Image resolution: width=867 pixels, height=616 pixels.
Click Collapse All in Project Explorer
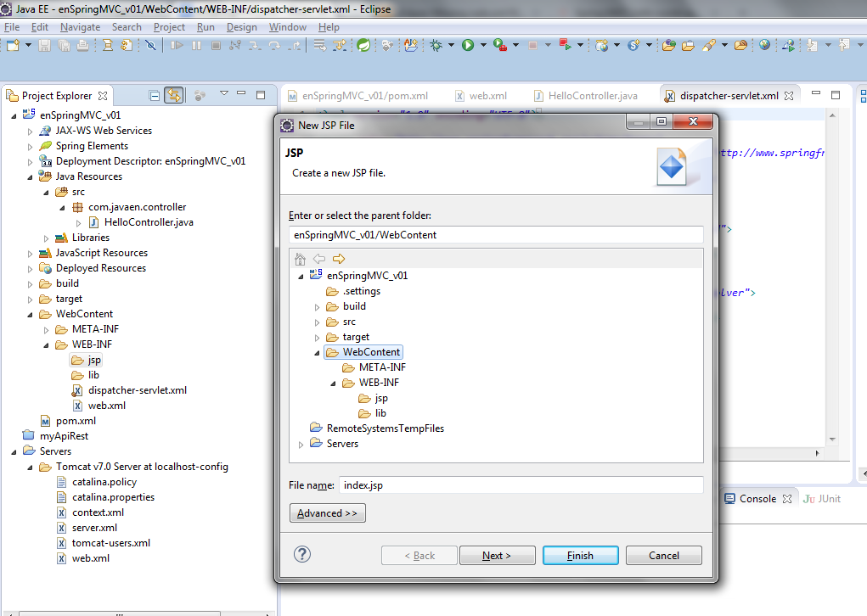point(155,96)
